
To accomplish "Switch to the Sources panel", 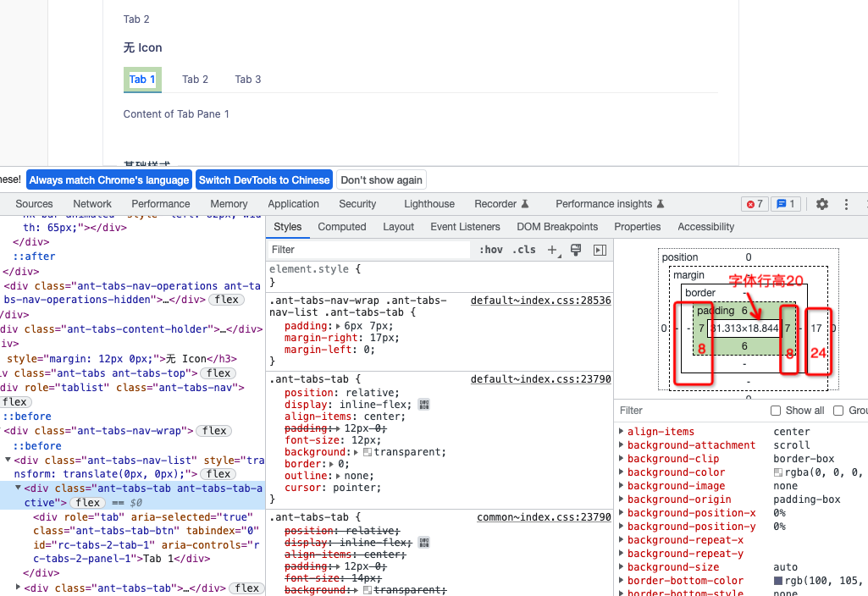I will tap(35, 204).
